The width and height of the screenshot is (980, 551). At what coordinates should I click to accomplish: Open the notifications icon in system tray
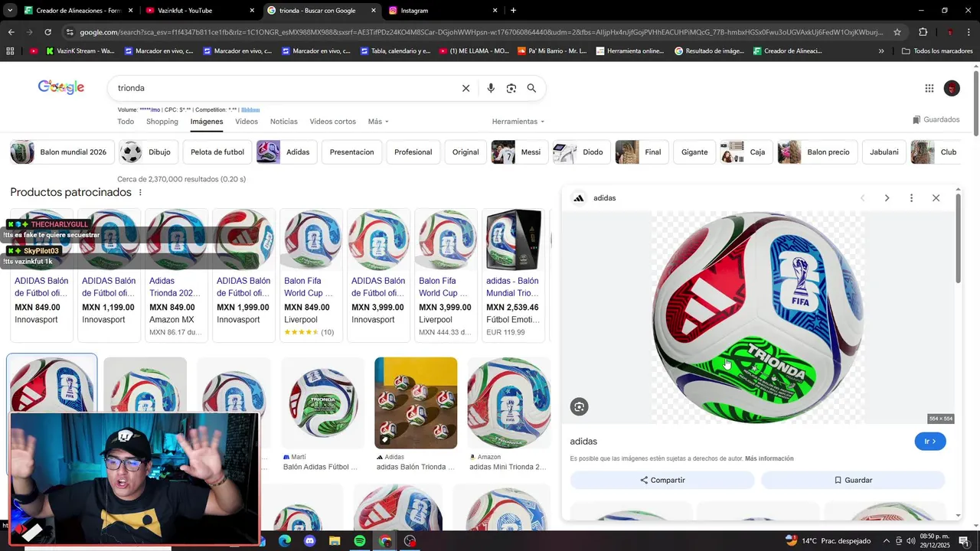[x=964, y=541]
